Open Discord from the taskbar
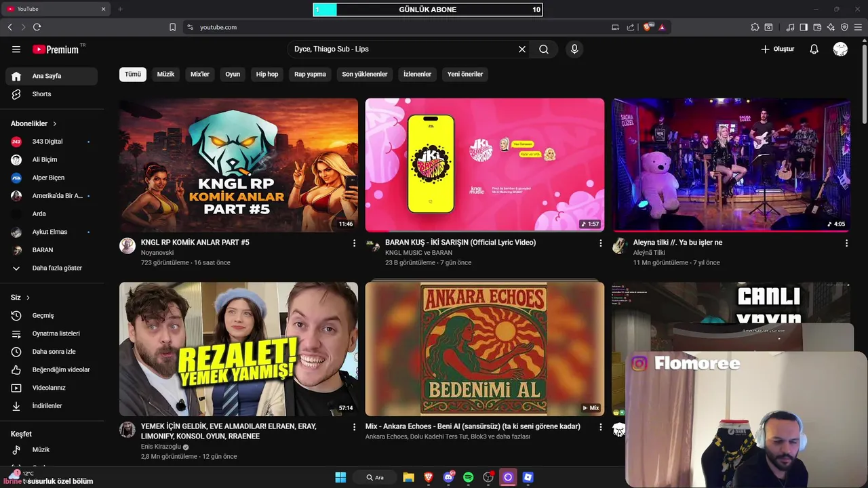 point(448,477)
